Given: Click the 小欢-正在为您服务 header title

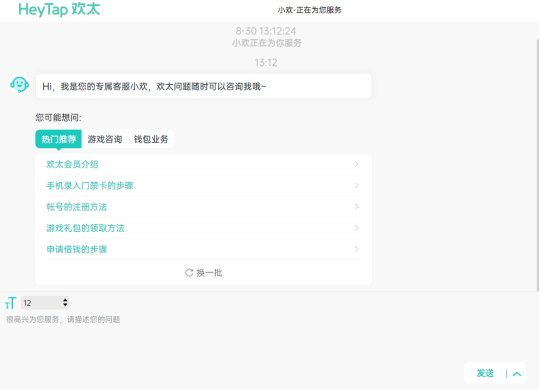Looking at the screenshot, I should pos(309,10).
